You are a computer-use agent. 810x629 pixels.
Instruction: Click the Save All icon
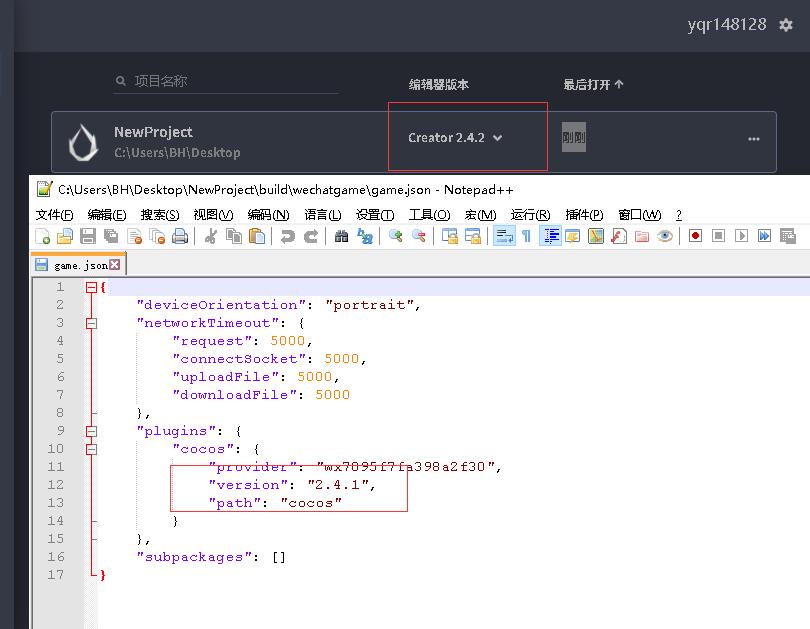click(x=111, y=236)
